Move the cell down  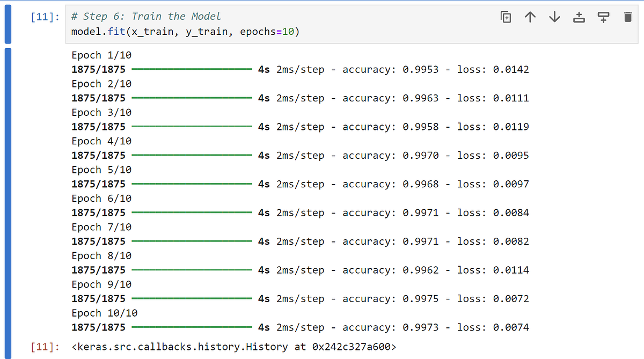click(554, 17)
